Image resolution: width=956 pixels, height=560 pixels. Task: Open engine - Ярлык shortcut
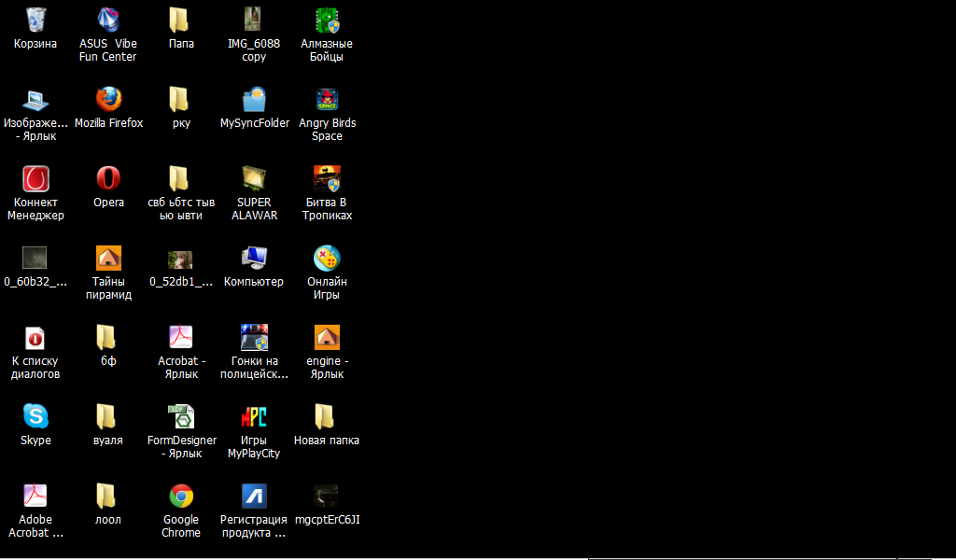pos(327,337)
